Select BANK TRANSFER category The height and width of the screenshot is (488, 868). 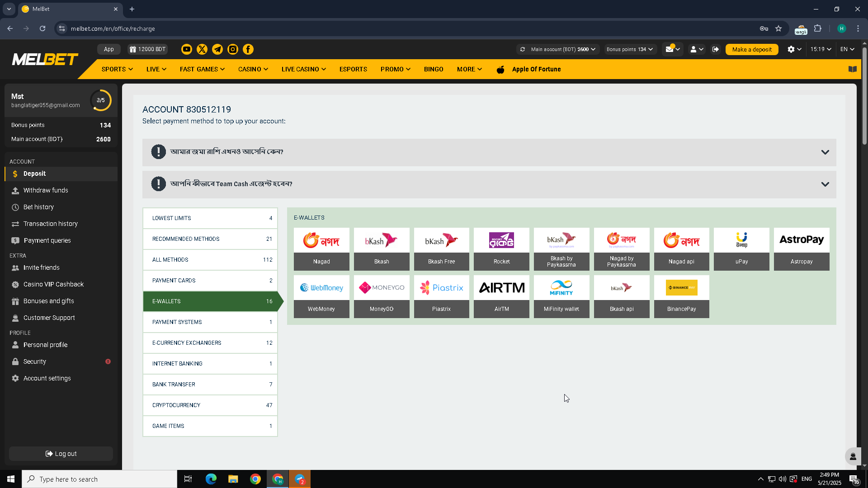(x=210, y=385)
